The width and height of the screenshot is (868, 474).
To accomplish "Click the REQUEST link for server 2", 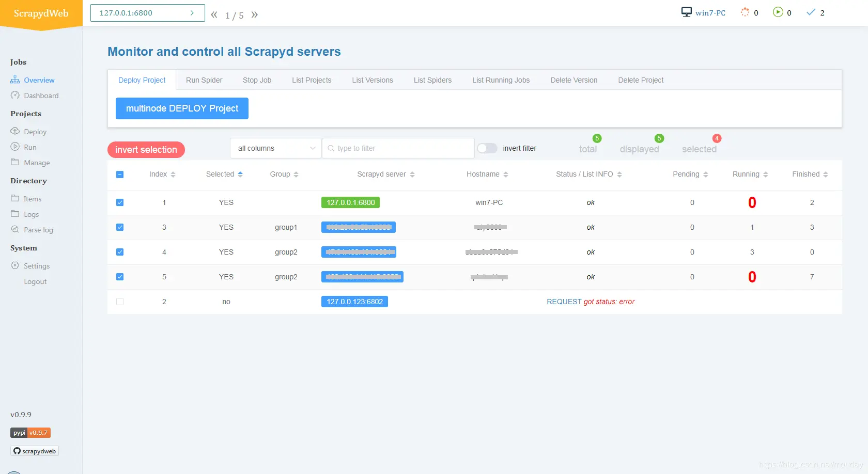I will click(564, 302).
